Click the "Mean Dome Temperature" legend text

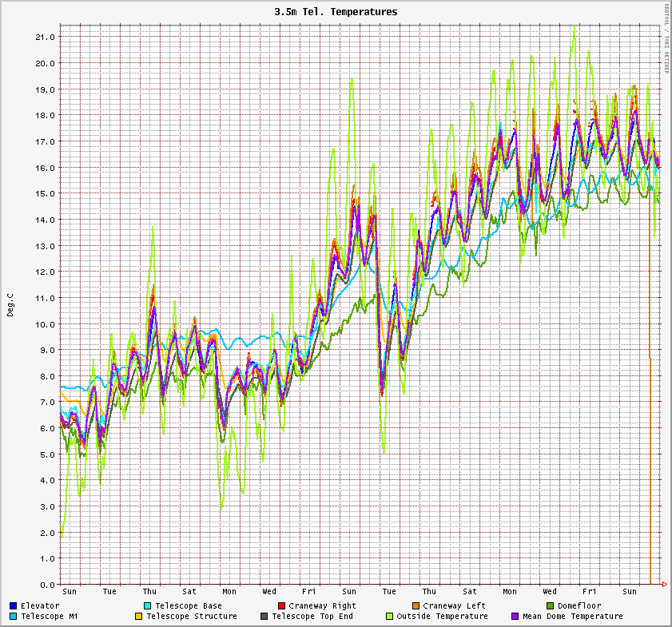click(572, 617)
